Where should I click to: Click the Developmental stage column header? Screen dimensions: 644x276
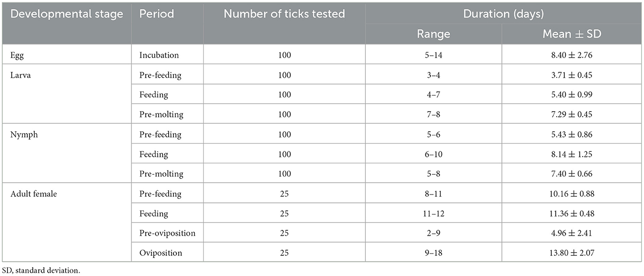[x=67, y=14]
